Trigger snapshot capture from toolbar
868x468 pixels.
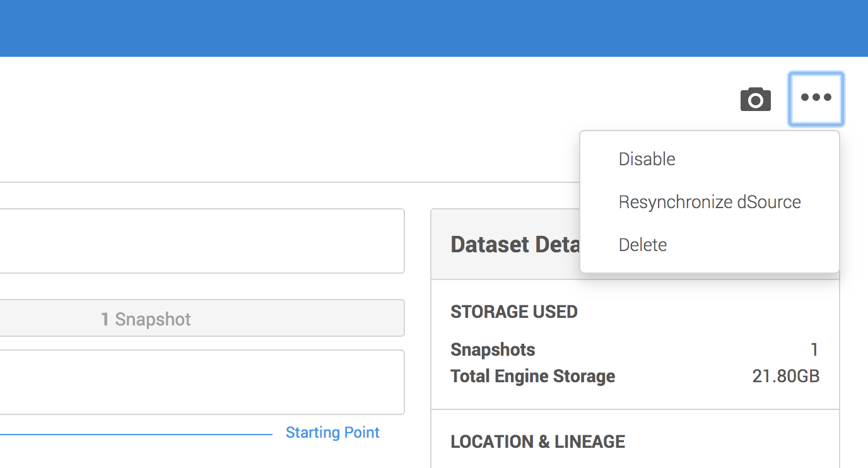(755, 99)
